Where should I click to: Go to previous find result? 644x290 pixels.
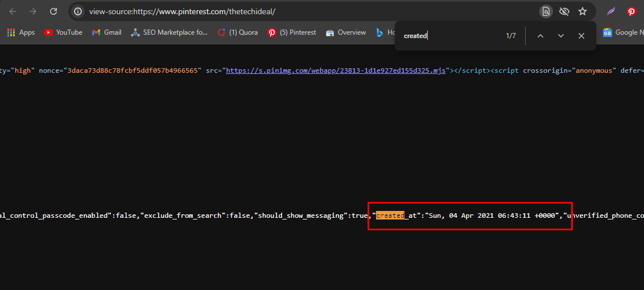click(540, 36)
